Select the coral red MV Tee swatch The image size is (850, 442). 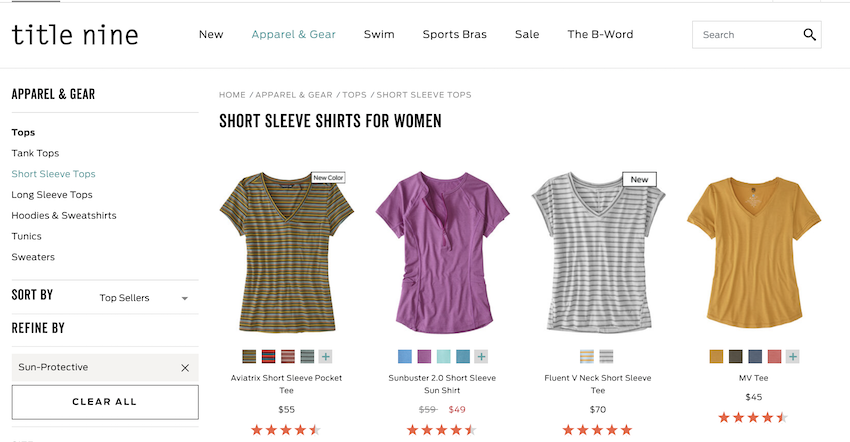coord(775,356)
